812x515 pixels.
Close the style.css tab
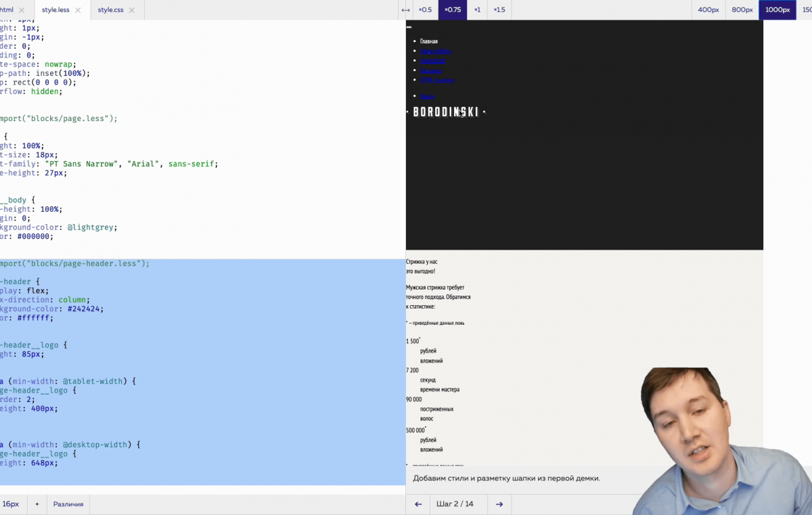pyautogui.click(x=131, y=10)
